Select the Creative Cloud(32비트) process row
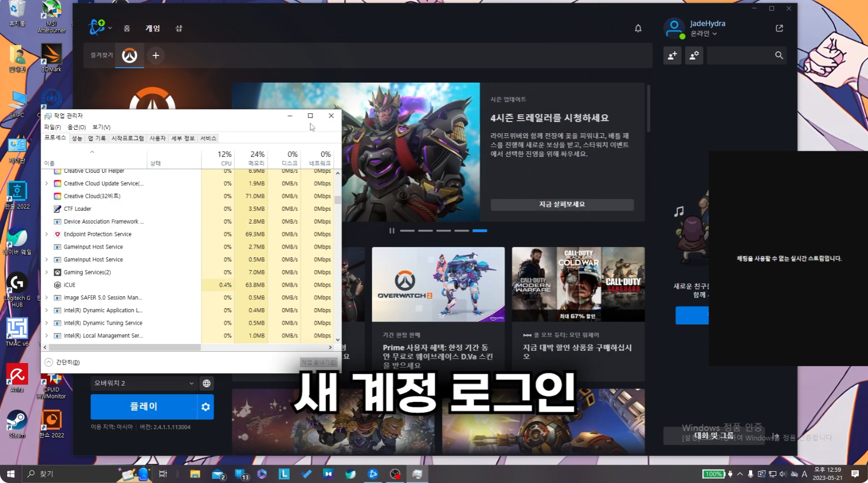 [188, 196]
